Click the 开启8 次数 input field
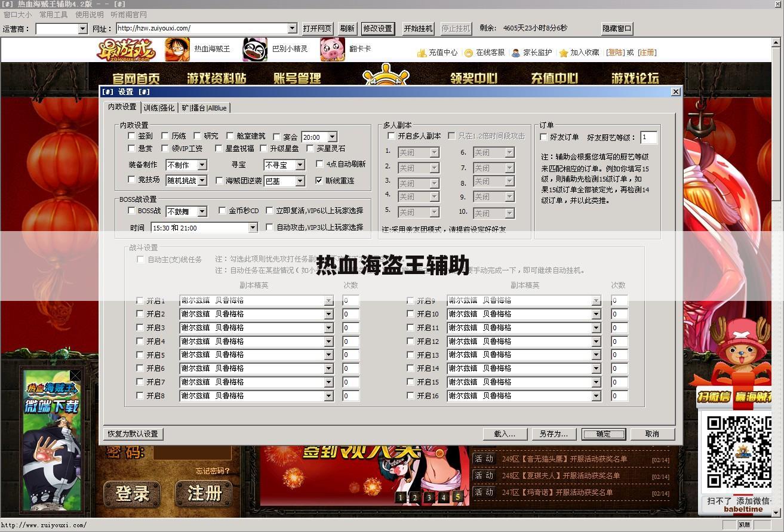784x532 pixels. [x=351, y=396]
